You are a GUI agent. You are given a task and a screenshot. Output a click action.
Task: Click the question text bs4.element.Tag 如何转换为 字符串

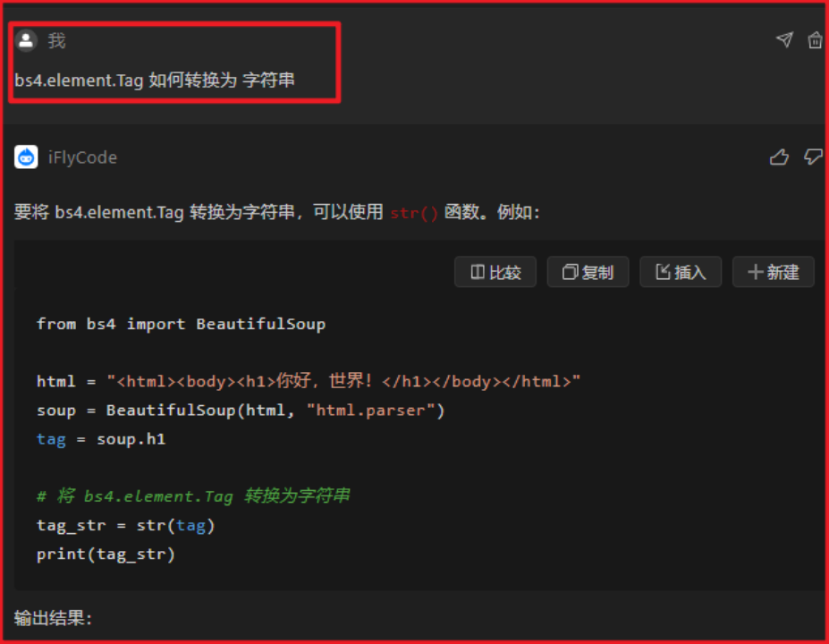155,80
